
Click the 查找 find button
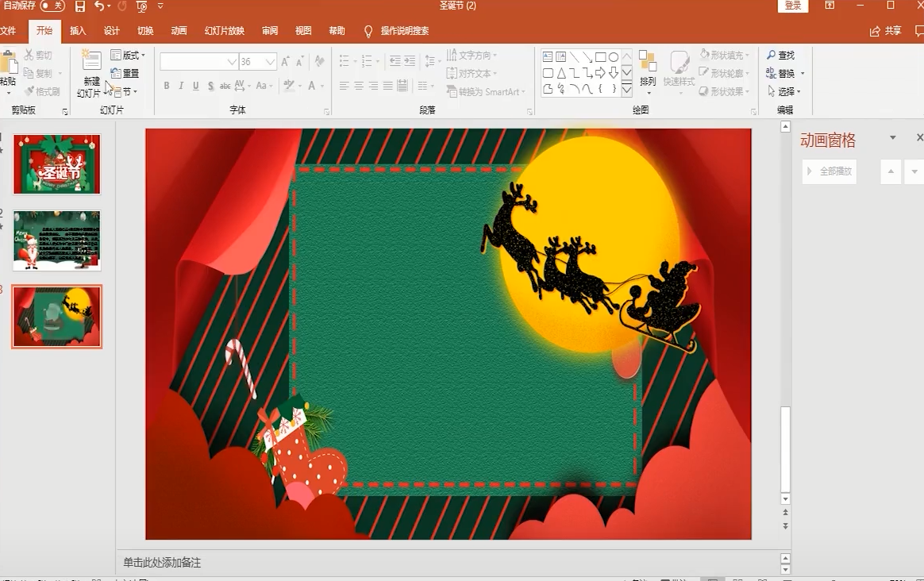coord(781,55)
